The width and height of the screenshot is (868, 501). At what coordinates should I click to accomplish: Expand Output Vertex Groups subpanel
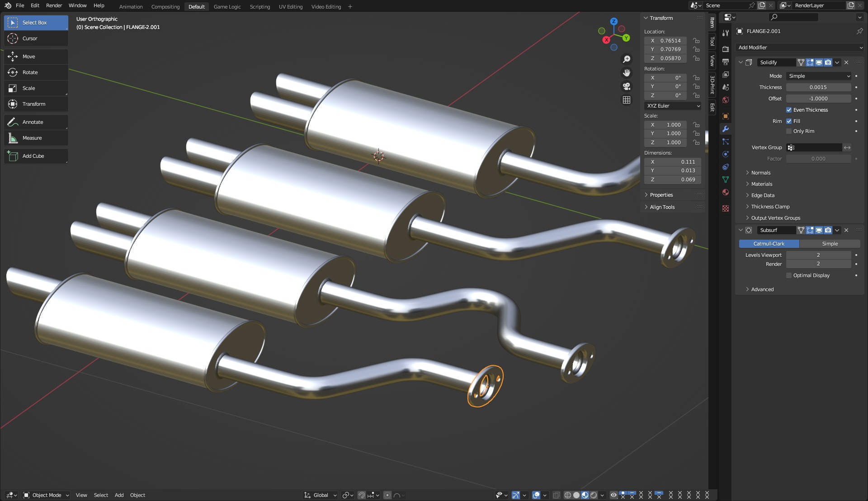click(x=776, y=218)
